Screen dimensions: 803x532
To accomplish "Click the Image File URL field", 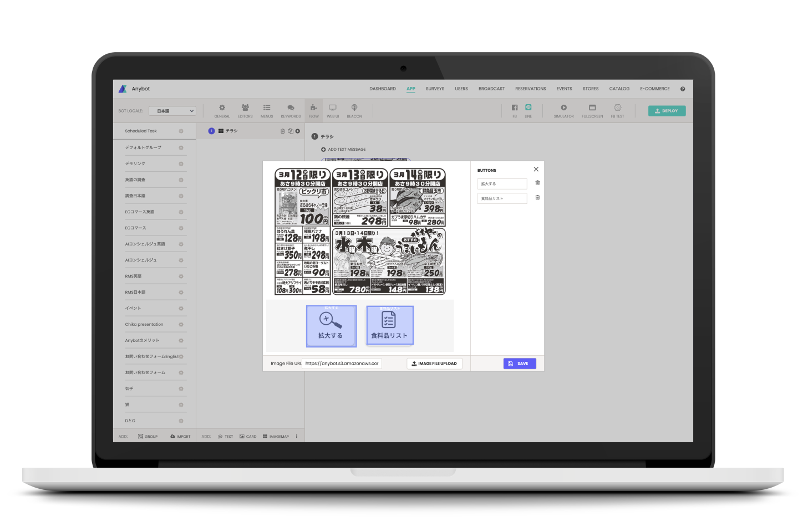I will 342,364.
